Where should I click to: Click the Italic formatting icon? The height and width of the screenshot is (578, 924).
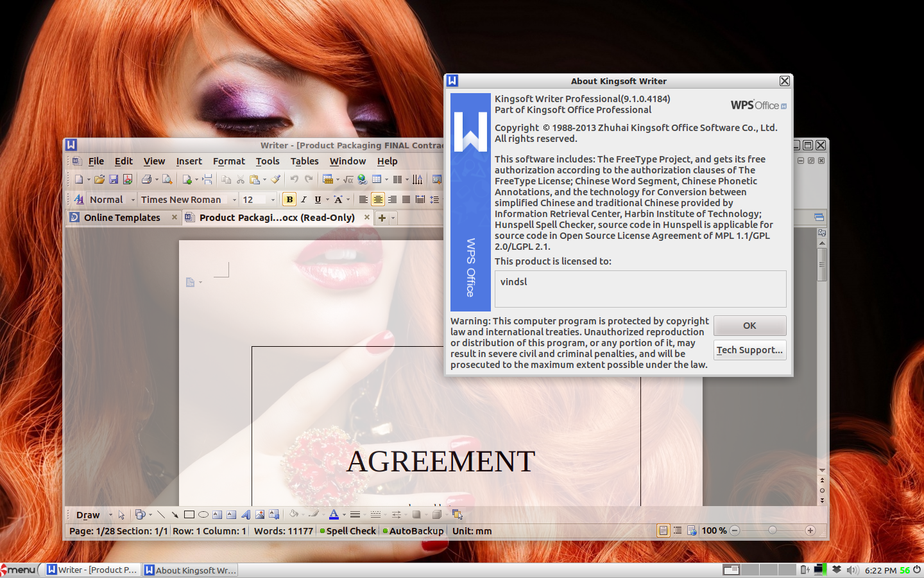304,200
